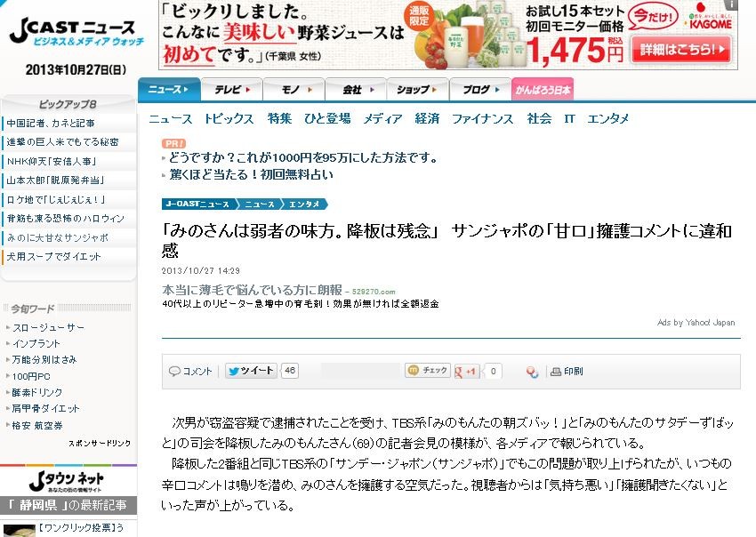Select ひと登場 in the sub-navigation
The width and height of the screenshot is (756, 537).
click(327, 118)
